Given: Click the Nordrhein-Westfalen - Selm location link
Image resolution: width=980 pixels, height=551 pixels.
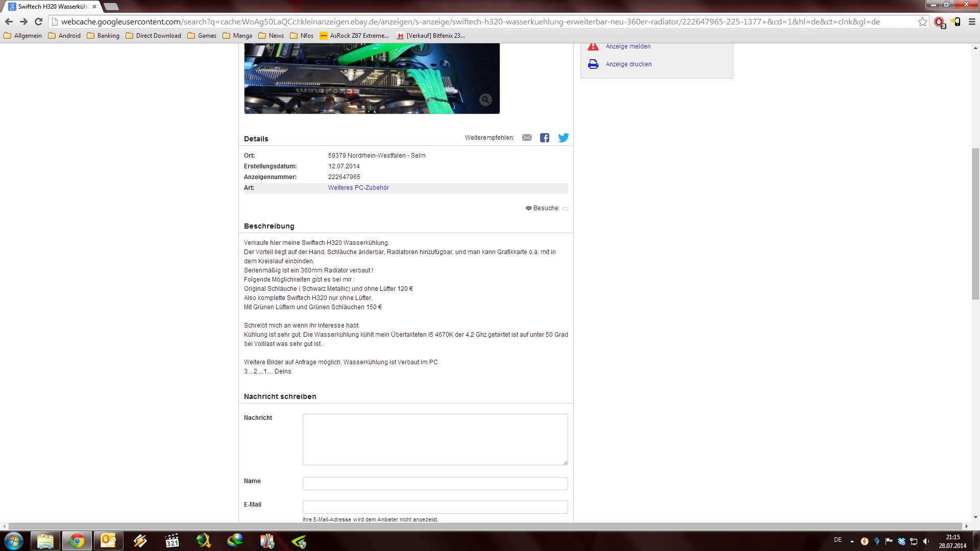Looking at the screenshot, I should [386, 156].
